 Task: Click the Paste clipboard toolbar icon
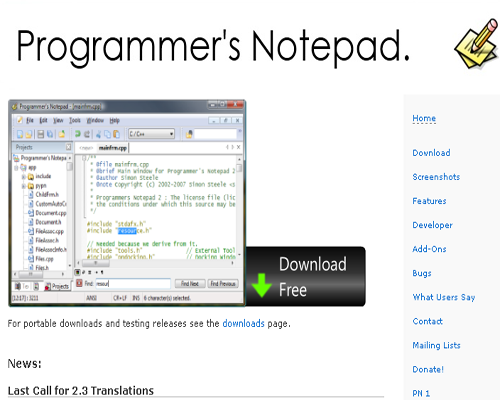(x=116, y=134)
